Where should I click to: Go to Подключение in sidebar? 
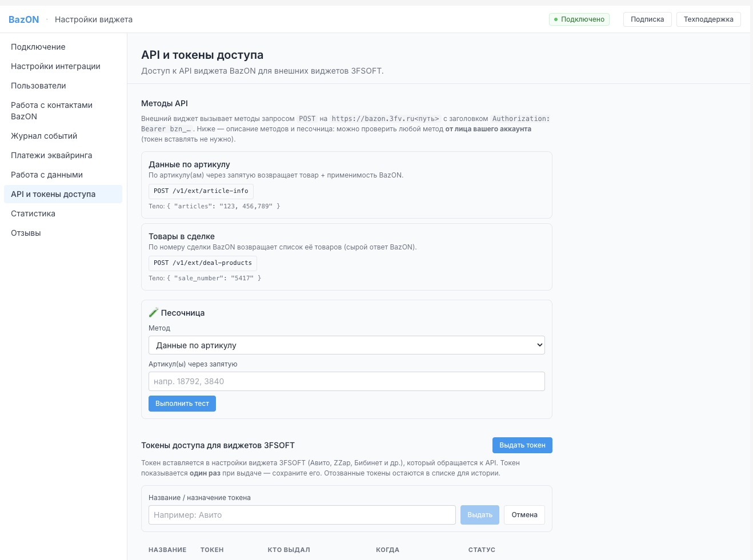click(x=63, y=47)
